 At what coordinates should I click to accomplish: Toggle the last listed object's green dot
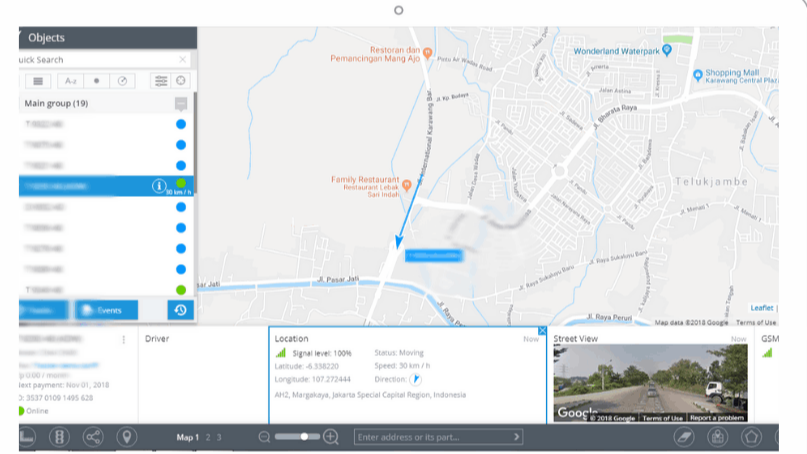181,290
